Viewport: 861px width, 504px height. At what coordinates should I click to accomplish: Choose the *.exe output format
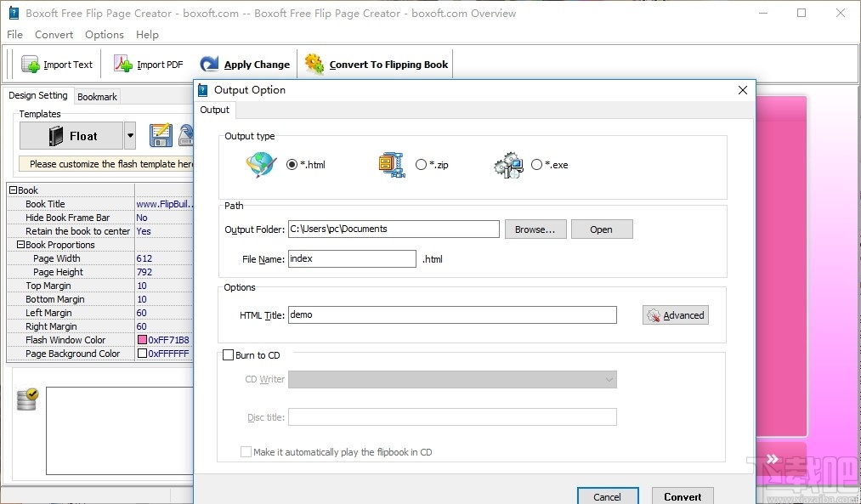[x=535, y=164]
